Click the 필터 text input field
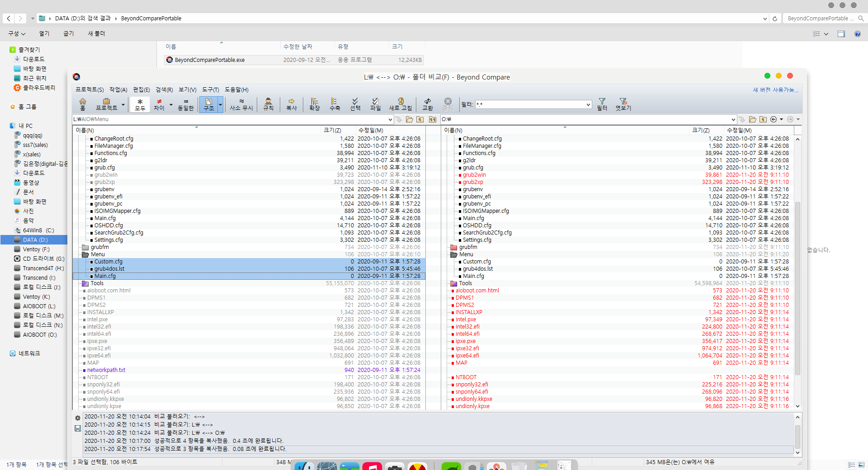 click(529, 104)
